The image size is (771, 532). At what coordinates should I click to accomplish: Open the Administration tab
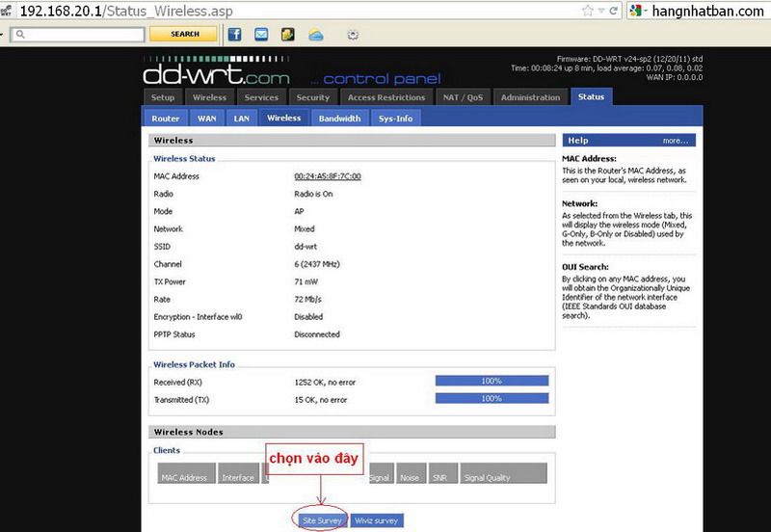coord(531,97)
